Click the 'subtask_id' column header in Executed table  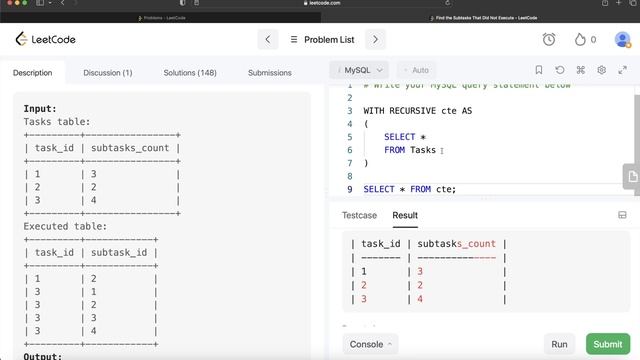pyautogui.click(x=119, y=252)
